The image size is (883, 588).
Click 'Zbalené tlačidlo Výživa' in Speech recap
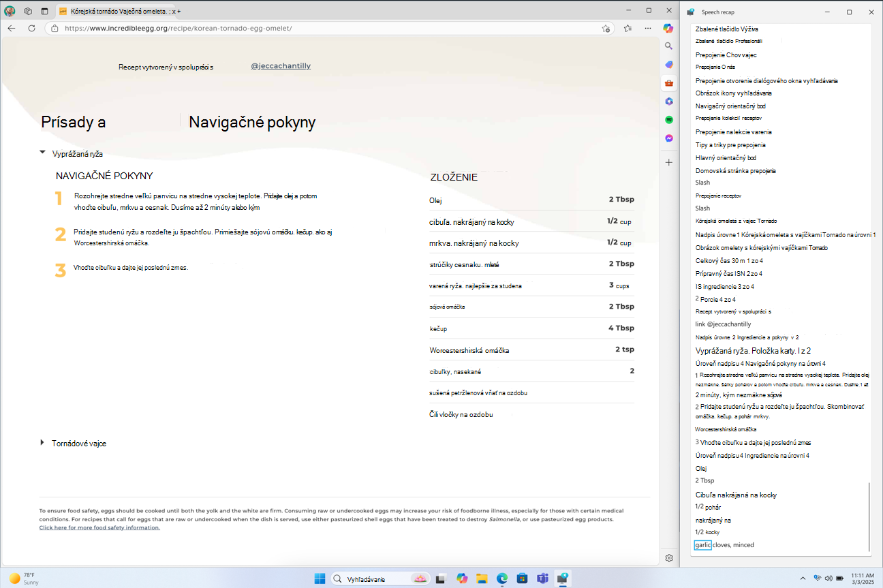pos(726,29)
